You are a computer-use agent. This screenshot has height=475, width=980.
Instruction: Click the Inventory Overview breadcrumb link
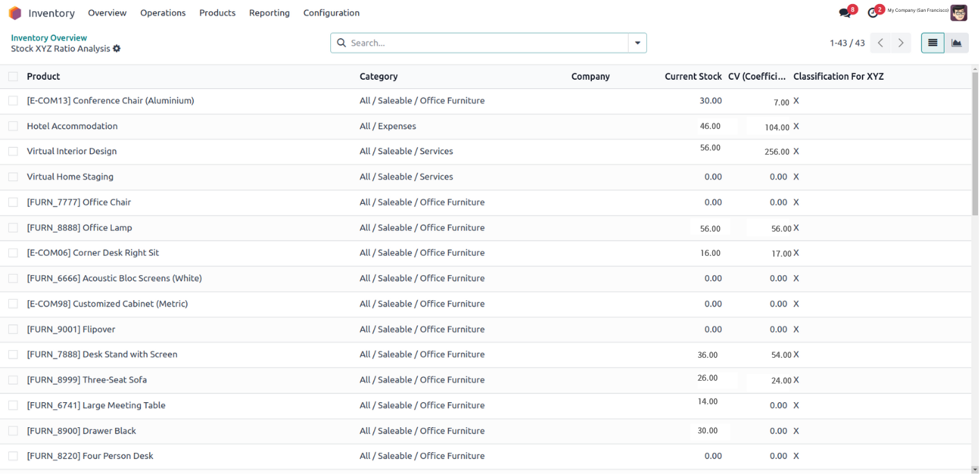coord(49,38)
